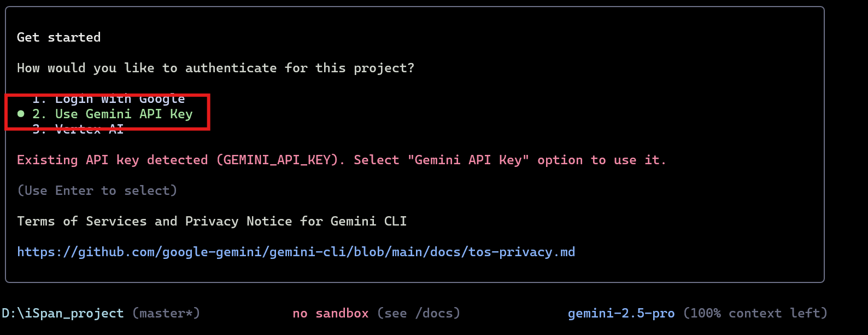The image size is (868, 335).
Task: Click the gemini-2.5-pro model label
Action: 621,313
